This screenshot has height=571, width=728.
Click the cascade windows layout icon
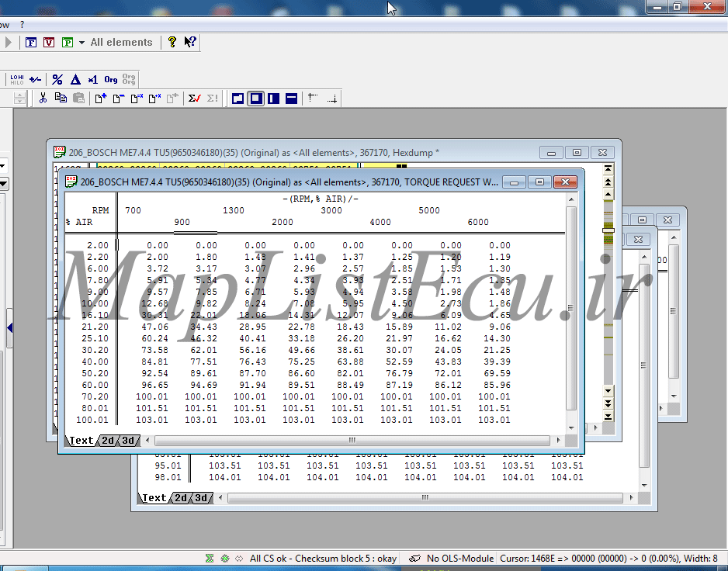coord(237,99)
